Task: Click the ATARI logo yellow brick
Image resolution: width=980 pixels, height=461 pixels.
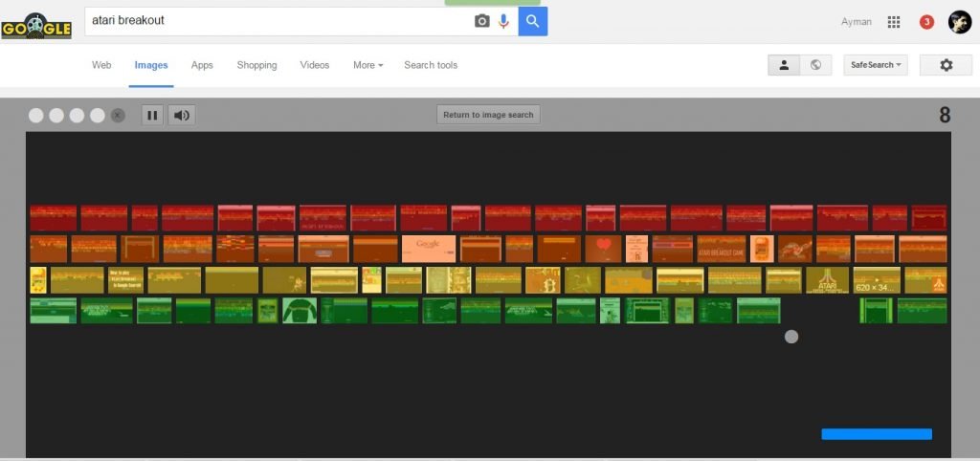Action: 828,280
